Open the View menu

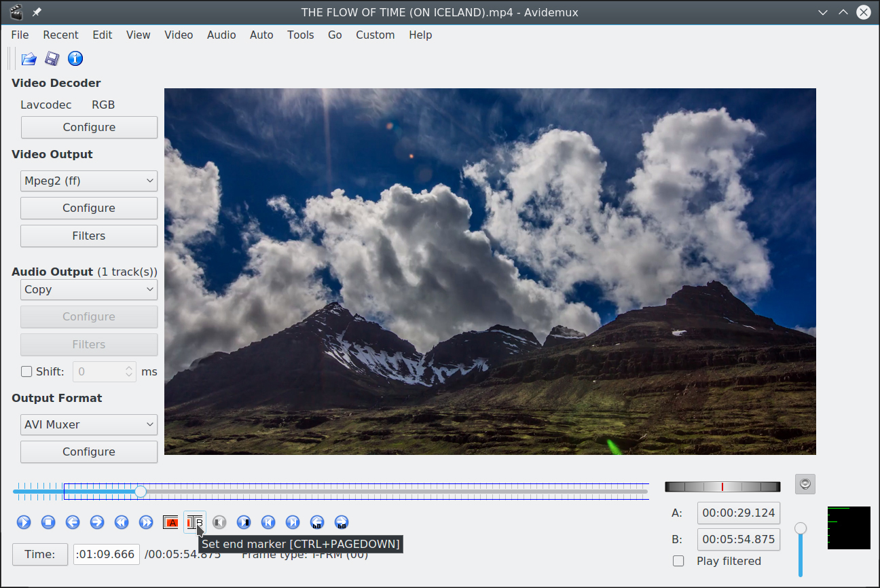point(138,35)
